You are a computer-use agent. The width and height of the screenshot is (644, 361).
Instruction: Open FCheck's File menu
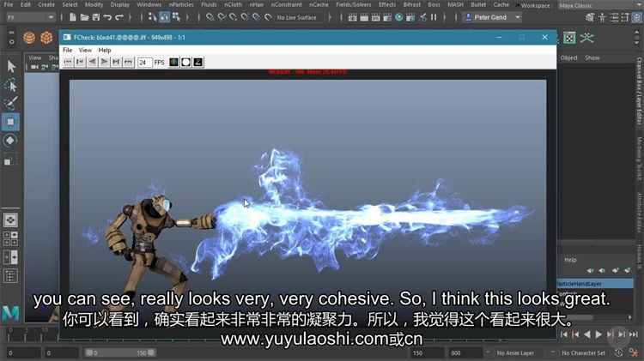click(67, 50)
